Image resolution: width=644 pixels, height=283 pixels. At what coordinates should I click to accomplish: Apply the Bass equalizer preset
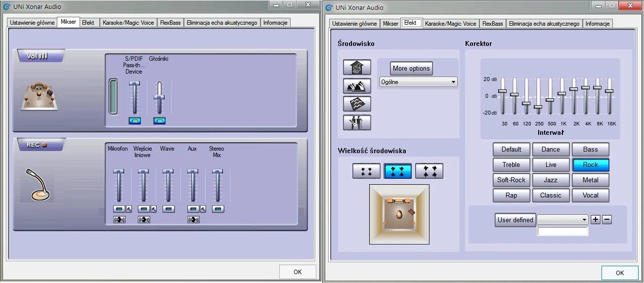pos(591,149)
